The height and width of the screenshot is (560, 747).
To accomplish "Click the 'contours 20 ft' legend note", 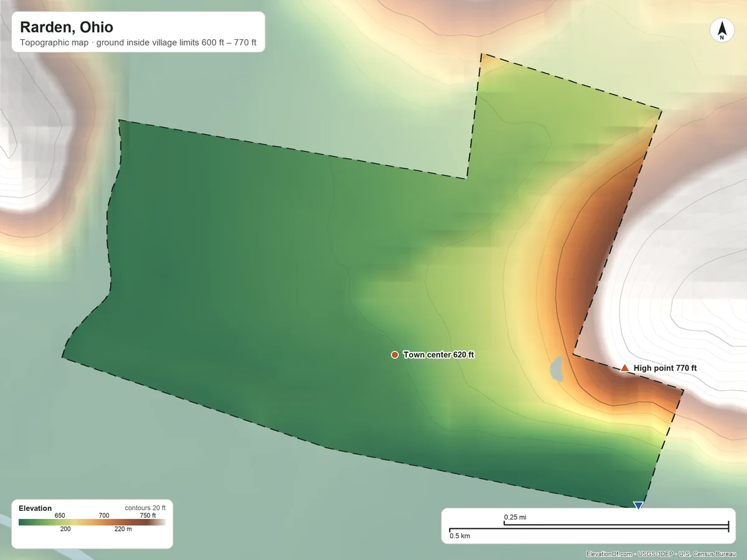I will coord(145,508).
